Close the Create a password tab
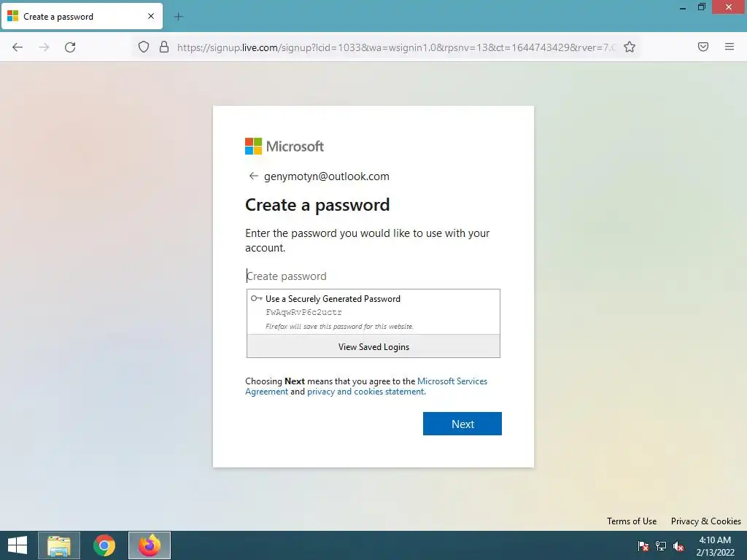 [x=151, y=16]
